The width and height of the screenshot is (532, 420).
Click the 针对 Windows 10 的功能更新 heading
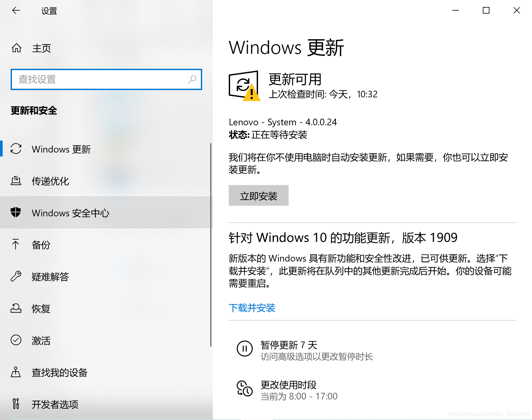click(x=343, y=238)
